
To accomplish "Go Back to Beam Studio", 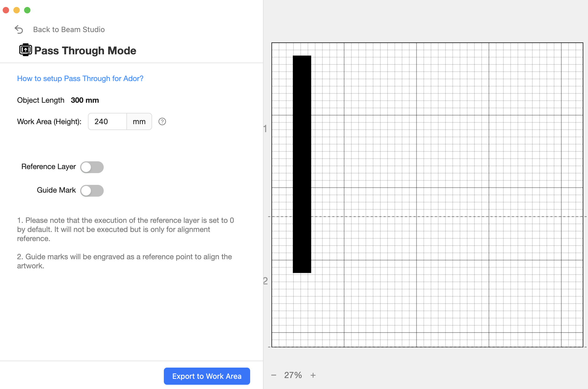I will (69, 29).
